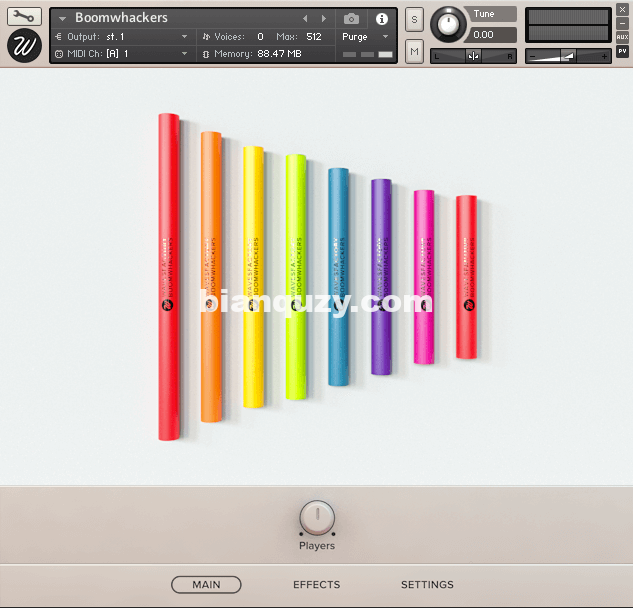Switch to the MAIN tab

(x=206, y=585)
